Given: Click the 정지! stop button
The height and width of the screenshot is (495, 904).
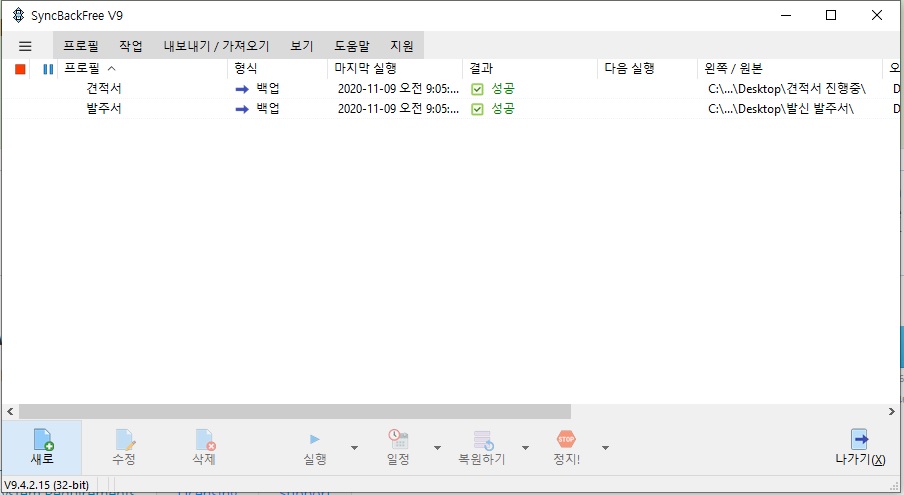Looking at the screenshot, I should click(566, 447).
